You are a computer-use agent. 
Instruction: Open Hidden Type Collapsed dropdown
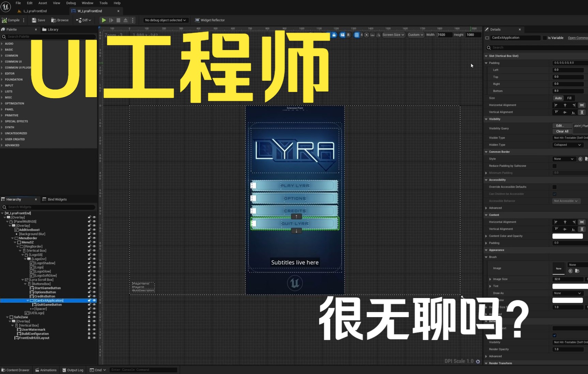(x=568, y=145)
